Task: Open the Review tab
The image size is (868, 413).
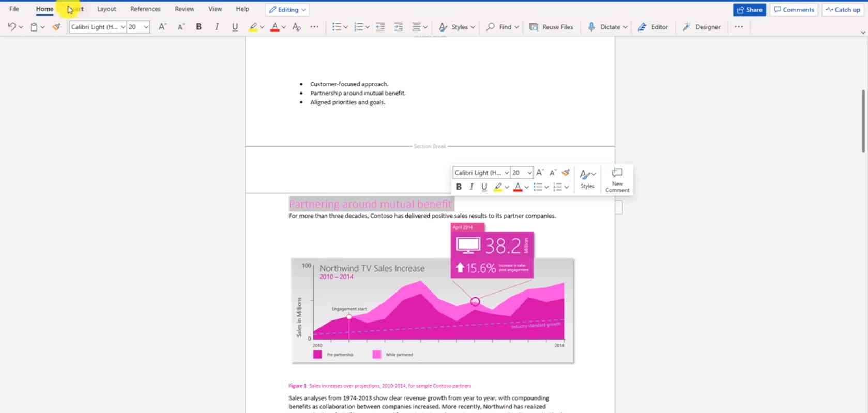Action: point(185,9)
